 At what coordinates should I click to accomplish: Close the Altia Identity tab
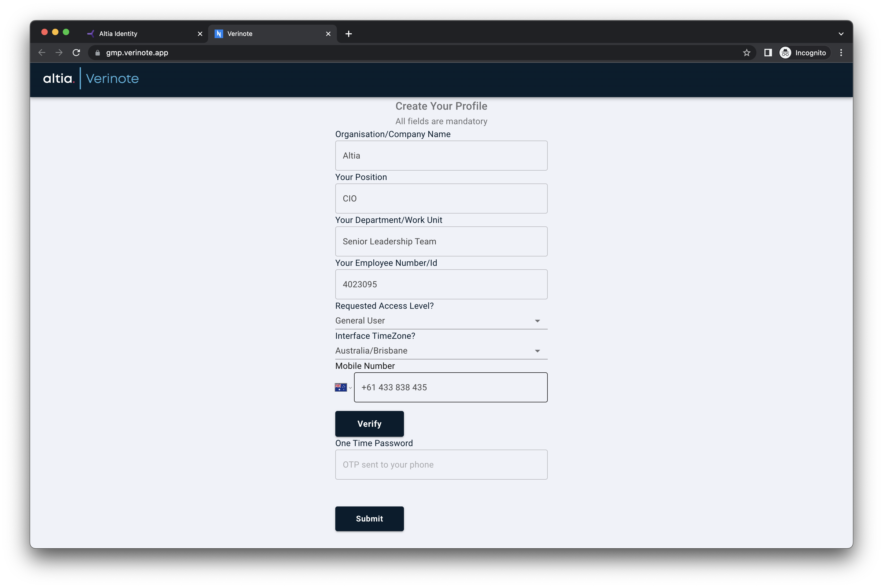pos(200,34)
